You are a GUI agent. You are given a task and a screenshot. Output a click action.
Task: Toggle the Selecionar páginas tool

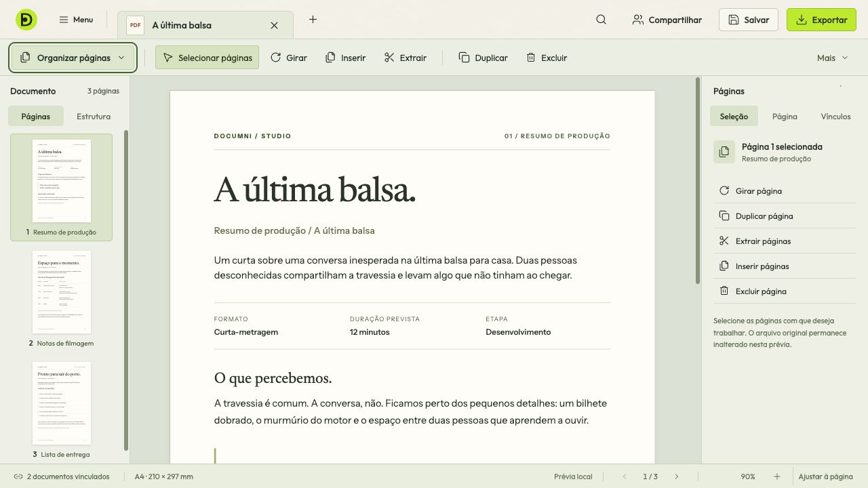coord(207,58)
